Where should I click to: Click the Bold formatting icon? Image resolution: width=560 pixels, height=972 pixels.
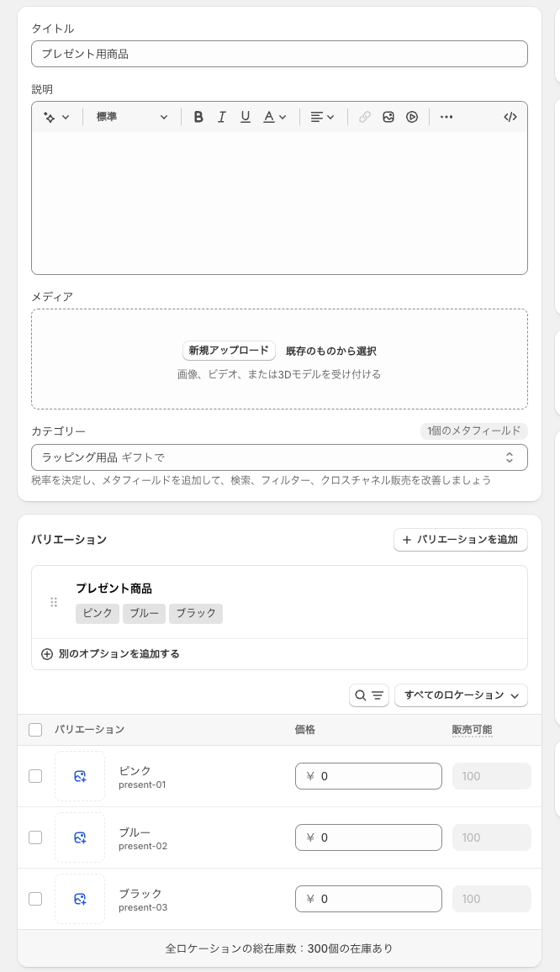198,117
